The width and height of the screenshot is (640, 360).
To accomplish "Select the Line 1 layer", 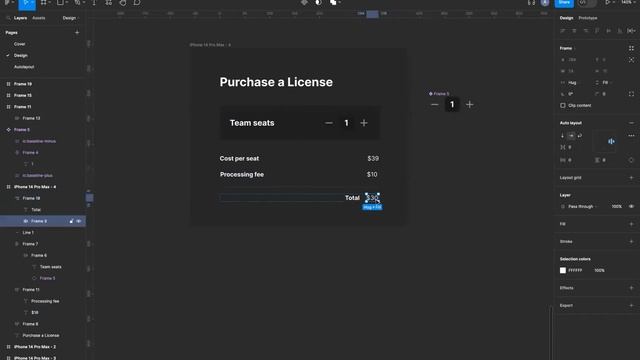I will (28, 232).
